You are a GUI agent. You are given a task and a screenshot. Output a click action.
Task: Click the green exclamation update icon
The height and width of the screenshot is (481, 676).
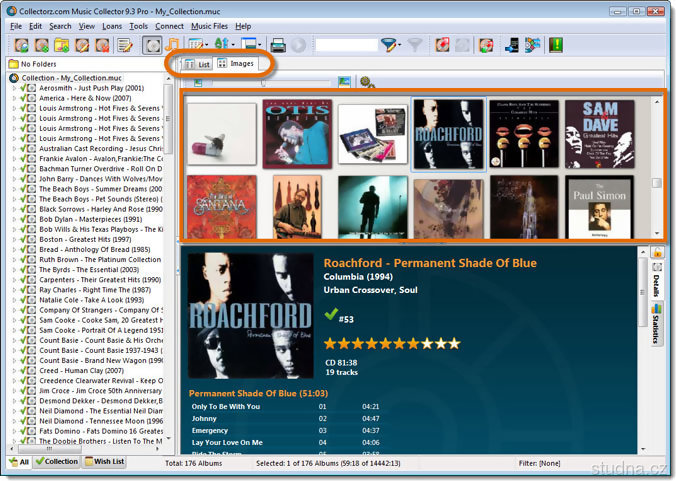(x=556, y=45)
